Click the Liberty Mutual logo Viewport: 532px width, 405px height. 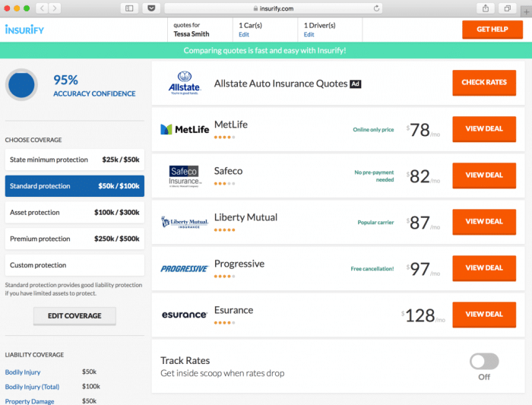185,222
